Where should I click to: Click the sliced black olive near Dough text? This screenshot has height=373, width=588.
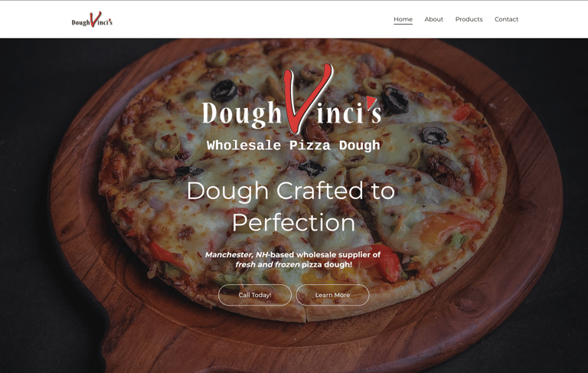pos(224,91)
